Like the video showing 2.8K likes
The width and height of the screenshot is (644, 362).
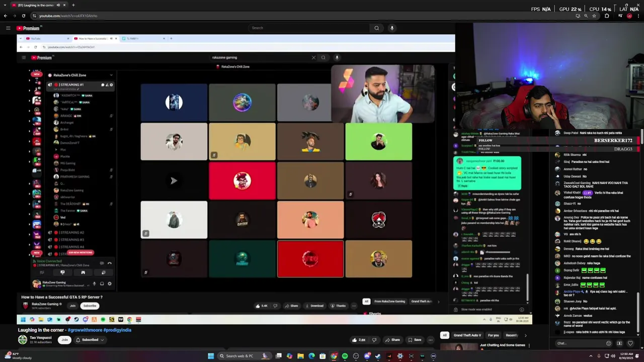click(359, 340)
